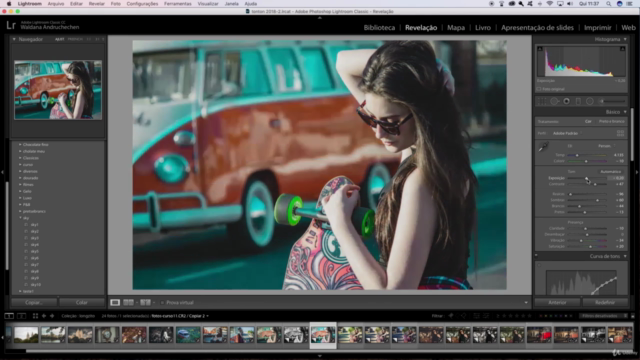Open the Imprimir module
This screenshot has height=360, width=640.
598,27
